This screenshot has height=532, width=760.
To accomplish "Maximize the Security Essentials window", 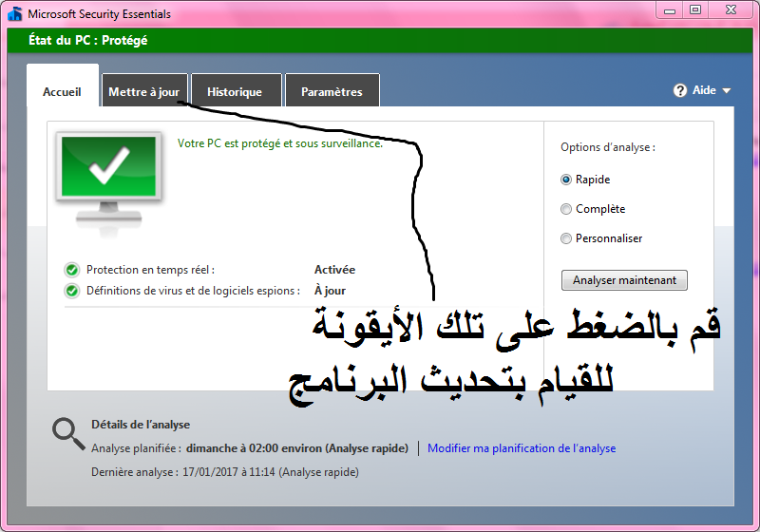I will pyautogui.click(x=695, y=10).
